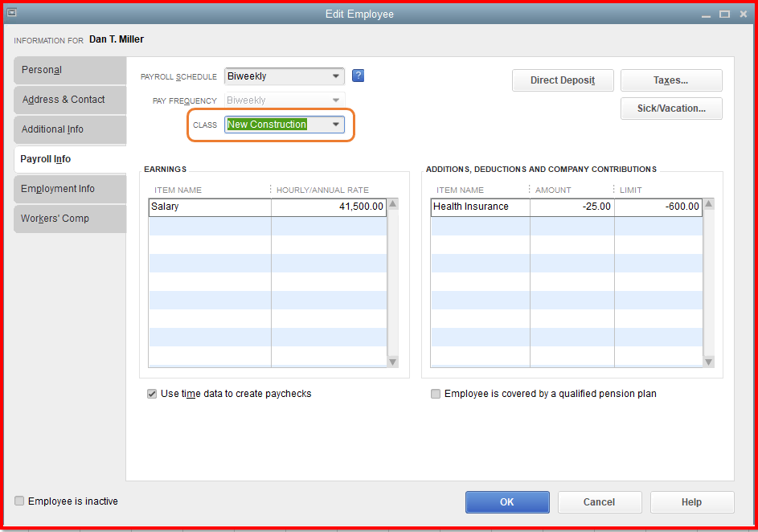Switch to the Personal tab

70,70
